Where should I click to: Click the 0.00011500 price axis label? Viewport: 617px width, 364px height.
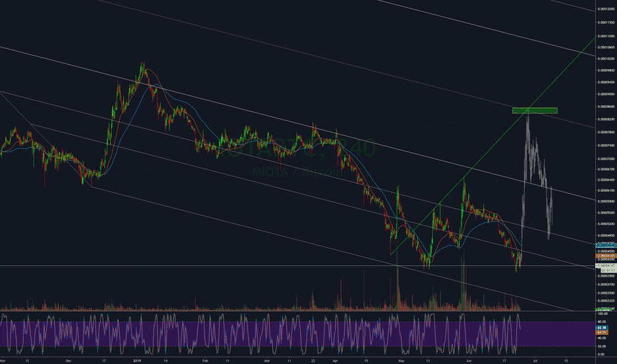607,23
